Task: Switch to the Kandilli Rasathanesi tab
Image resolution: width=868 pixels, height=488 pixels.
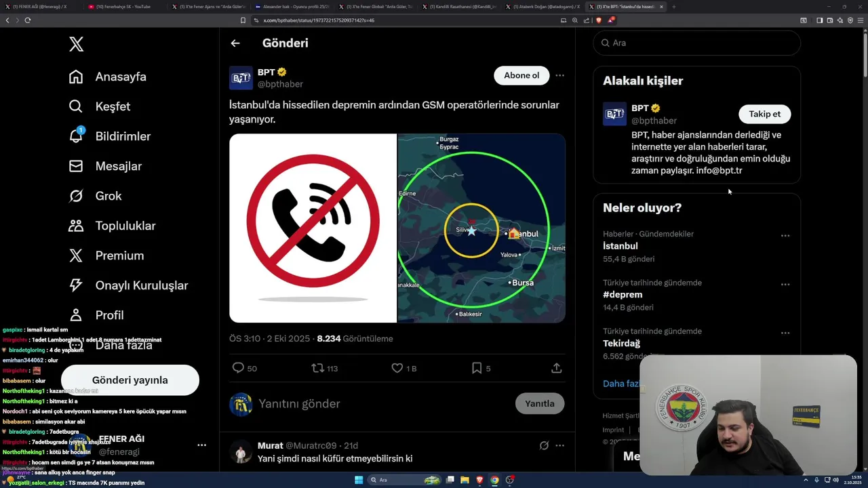Action: (458, 7)
